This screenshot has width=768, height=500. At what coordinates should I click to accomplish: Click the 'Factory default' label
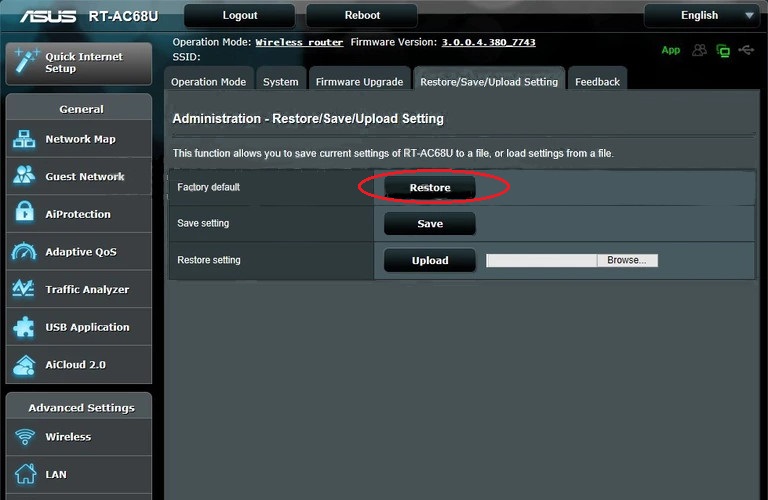coord(209,187)
